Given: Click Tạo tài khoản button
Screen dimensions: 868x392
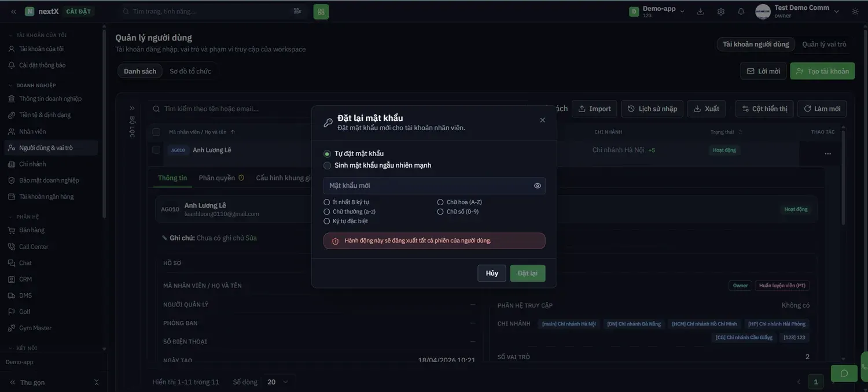Looking at the screenshot, I should click(x=822, y=71).
